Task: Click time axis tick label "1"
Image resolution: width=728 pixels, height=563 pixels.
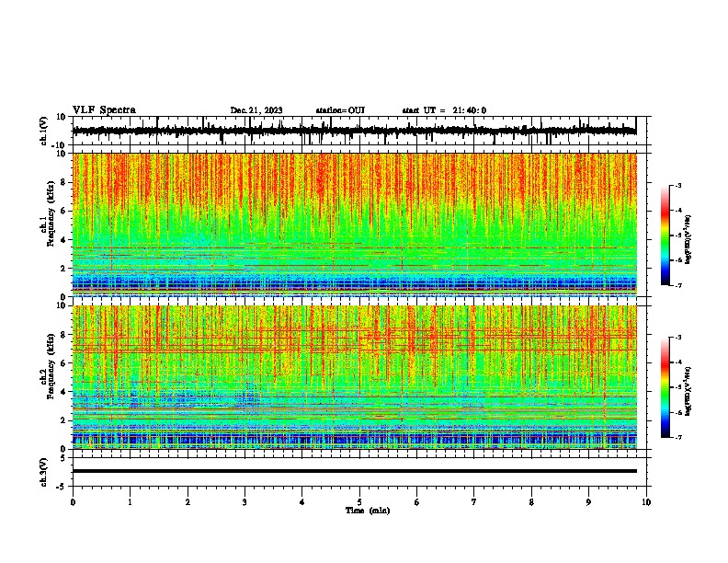Action: [130, 502]
